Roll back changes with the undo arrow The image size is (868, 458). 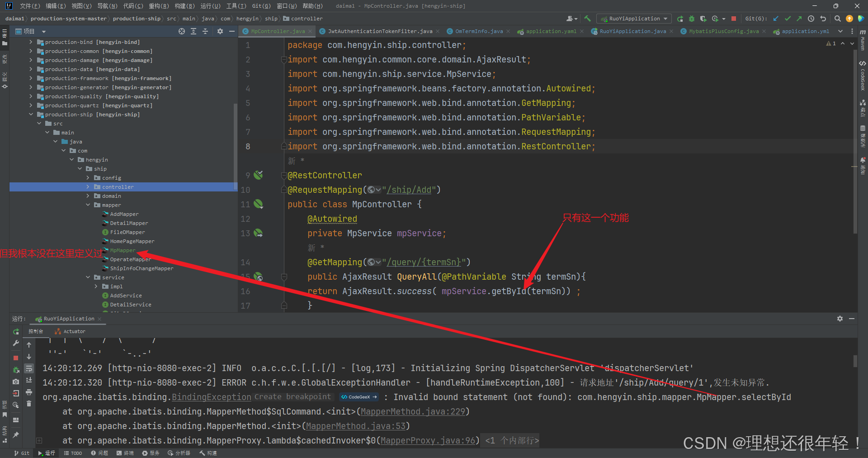823,19
